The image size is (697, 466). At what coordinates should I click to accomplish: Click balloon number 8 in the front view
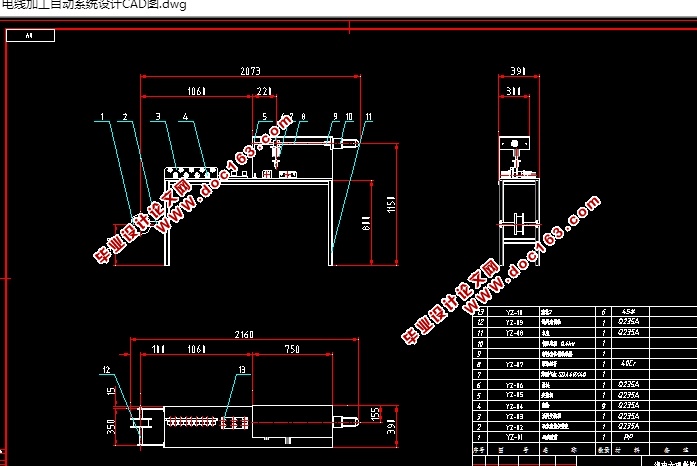coord(303,116)
